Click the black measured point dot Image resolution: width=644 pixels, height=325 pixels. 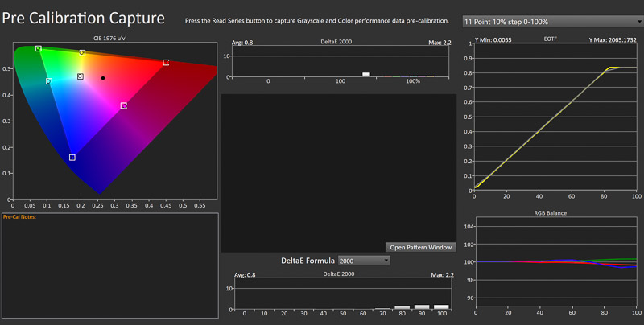point(103,78)
